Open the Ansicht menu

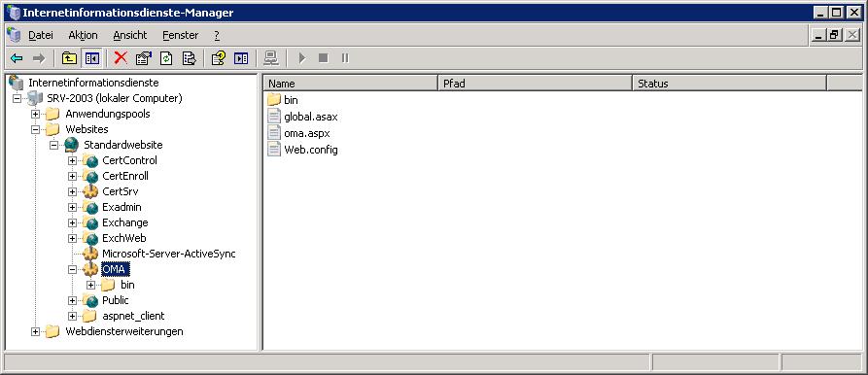click(x=130, y=35)
